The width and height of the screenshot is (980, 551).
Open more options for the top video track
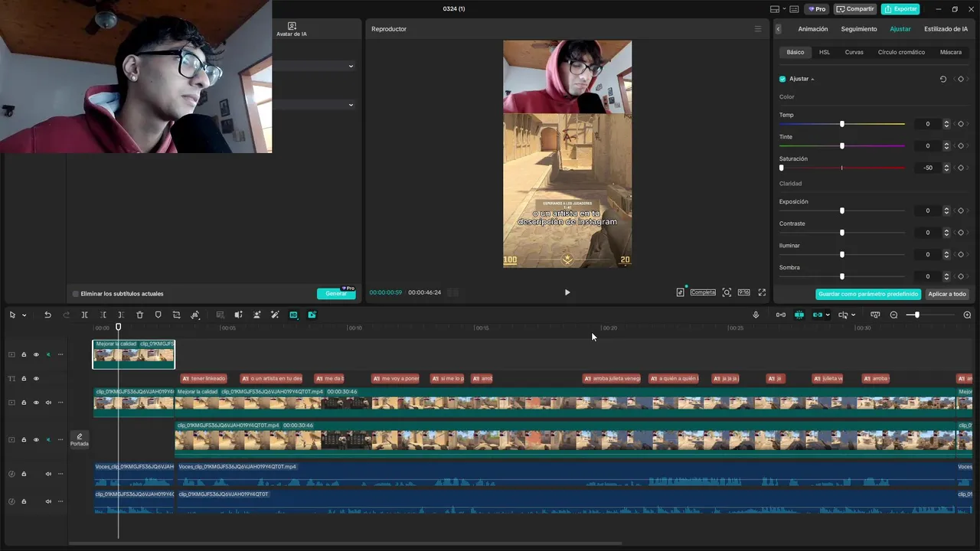pyautogui.click(x=60, y=354)
